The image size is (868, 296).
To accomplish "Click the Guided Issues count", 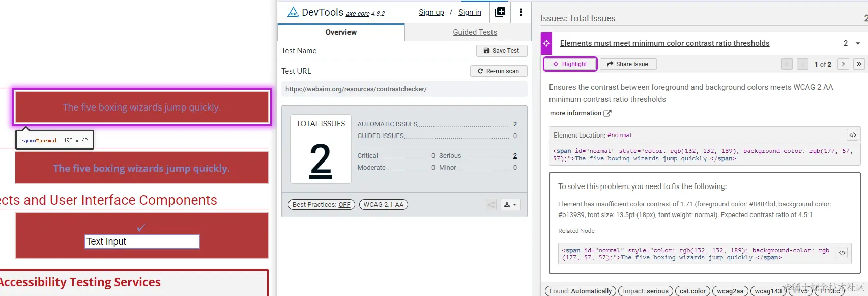I will [515, 136].
